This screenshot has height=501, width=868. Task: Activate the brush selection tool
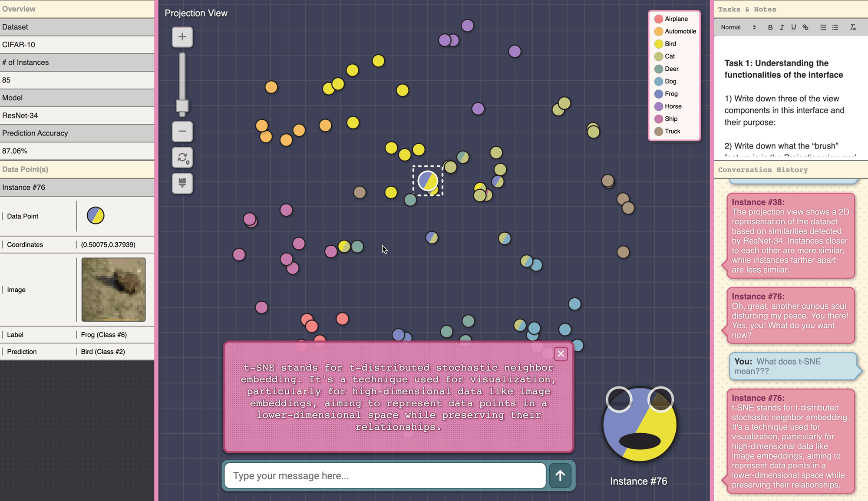click(x=182, y=183)
